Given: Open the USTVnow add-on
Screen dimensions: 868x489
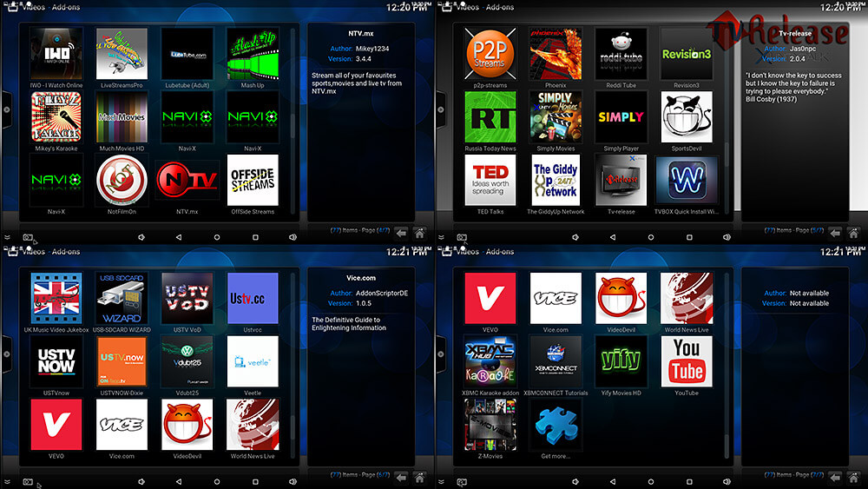Looking at the screenshot, I should coord(56,361).
